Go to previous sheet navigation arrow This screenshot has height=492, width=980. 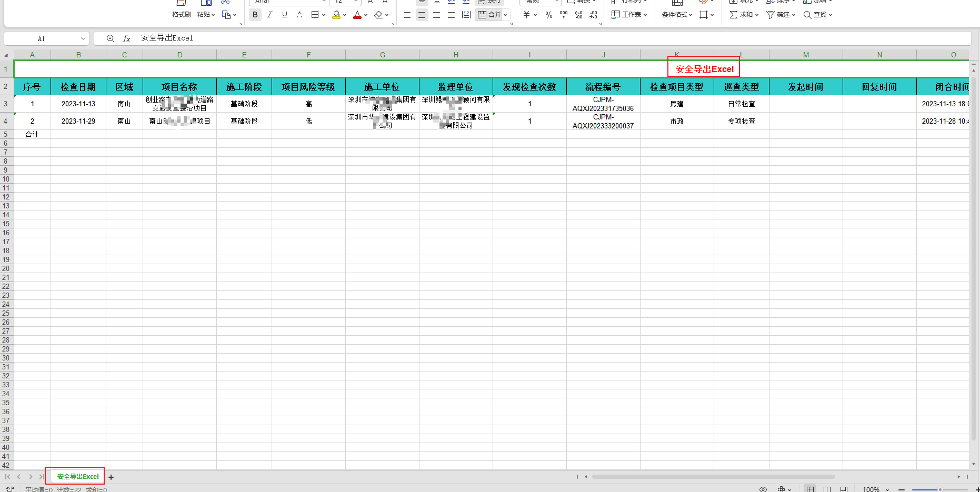pyautogui.click(x=19, y=477)
